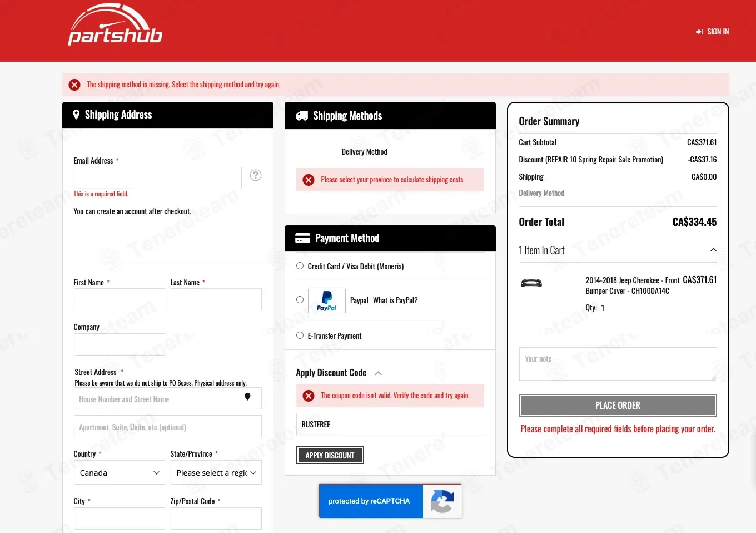Click 'You can create an account after checkout.' text
Image resolution: width=756 pixels, height=533 pixels.
point(132,211)
